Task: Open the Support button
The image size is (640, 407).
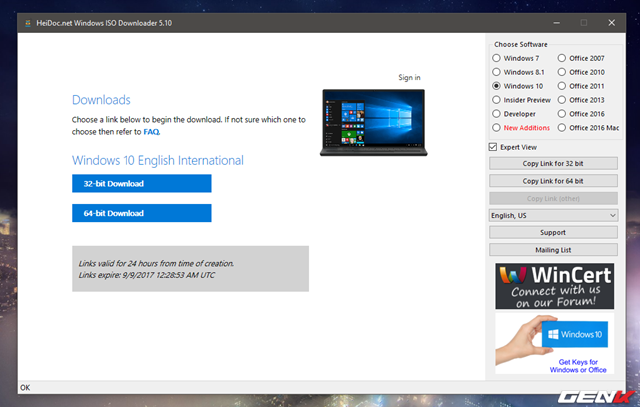Action: 553,232
